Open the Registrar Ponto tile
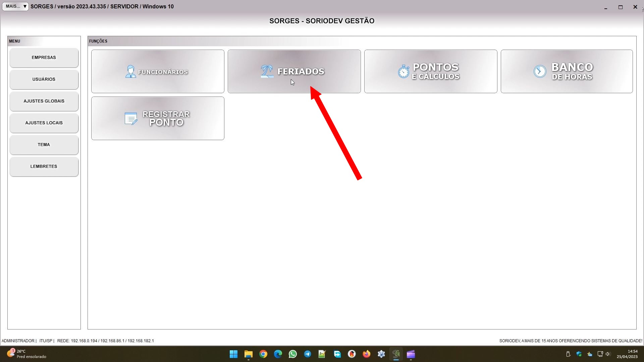The image size is (644, 362). point(158,118)
